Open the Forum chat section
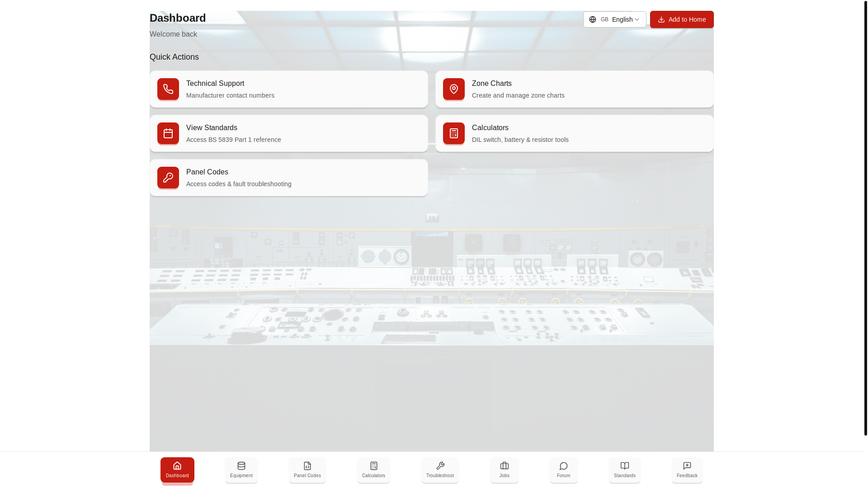868x488 pixels. [563, 470]
